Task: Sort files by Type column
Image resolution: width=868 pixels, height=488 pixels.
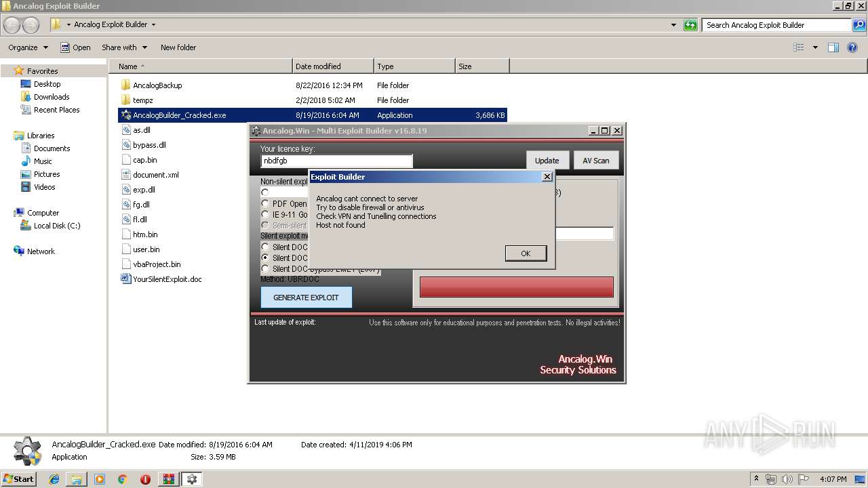Action: pos(414,66)
